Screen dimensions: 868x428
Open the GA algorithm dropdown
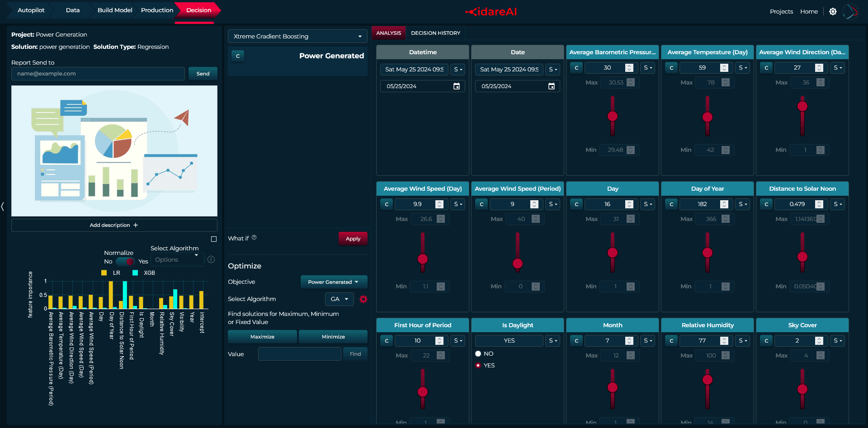[x=340, y=299]
